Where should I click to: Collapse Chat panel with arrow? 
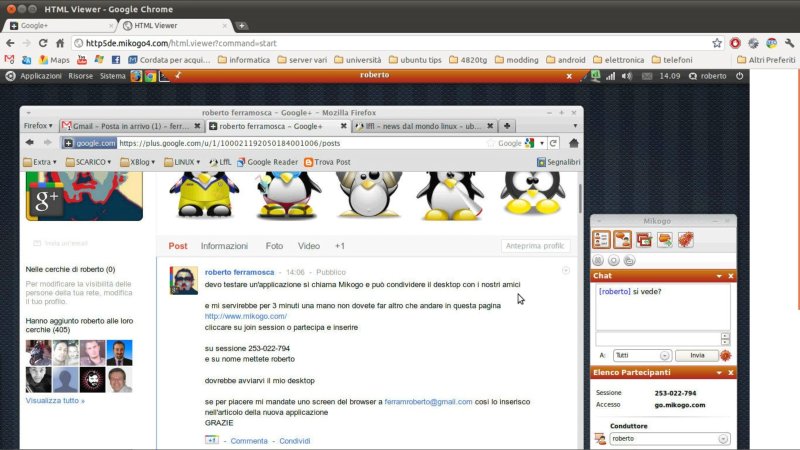pyautogui.click(x=719, y=276)
